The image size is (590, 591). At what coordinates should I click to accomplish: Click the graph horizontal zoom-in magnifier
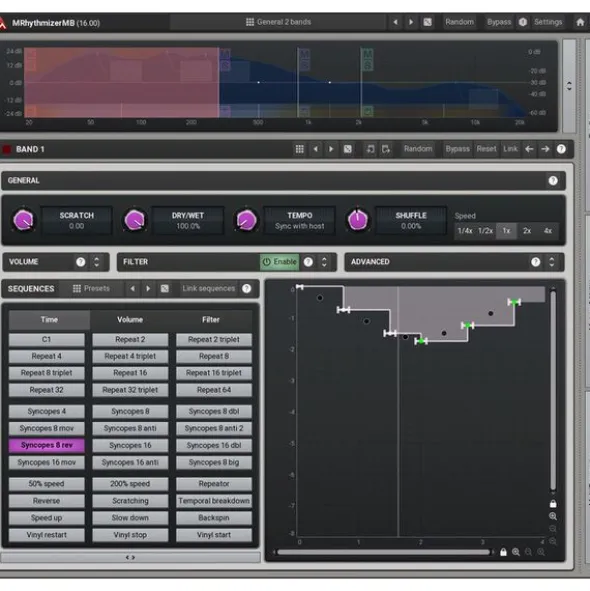[516, 552]
